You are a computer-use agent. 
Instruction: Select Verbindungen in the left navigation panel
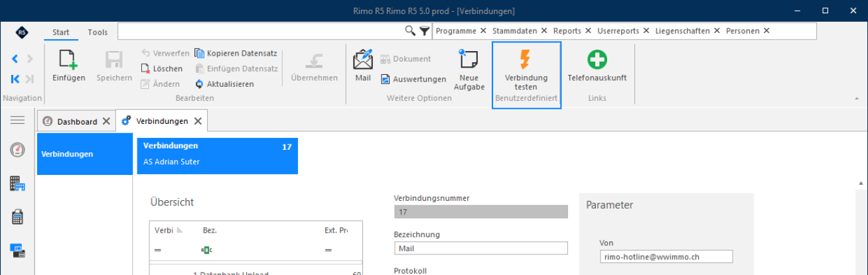coord(85,154)
